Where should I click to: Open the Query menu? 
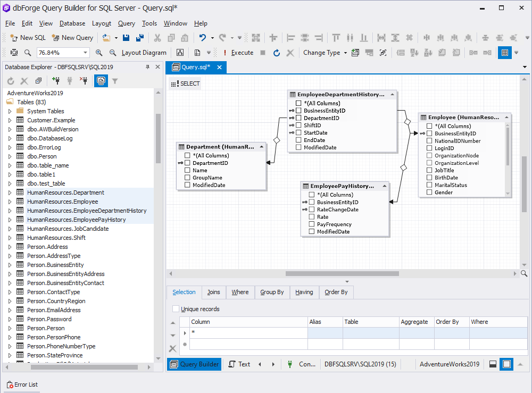coord(127,23)
